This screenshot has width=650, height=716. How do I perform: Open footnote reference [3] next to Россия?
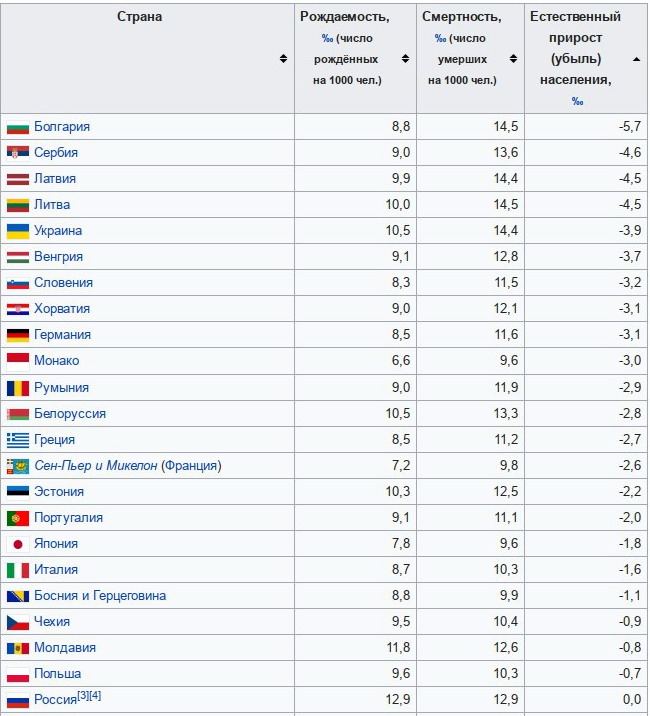(x=83, y=695)
